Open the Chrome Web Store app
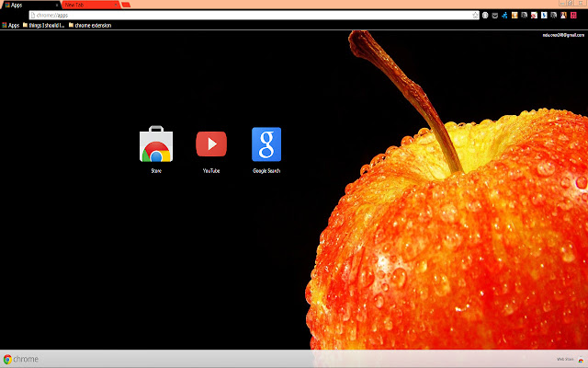588x368 pixels. click(155, 145)
